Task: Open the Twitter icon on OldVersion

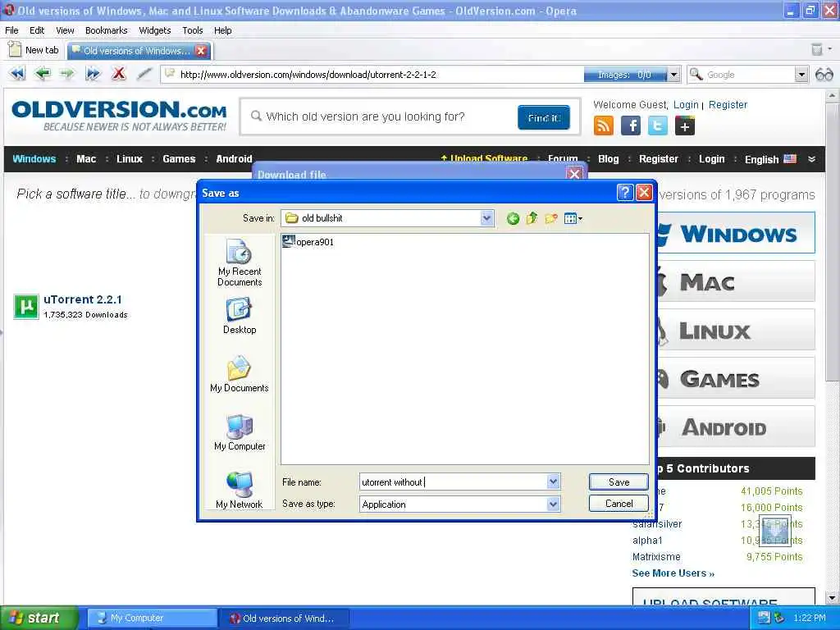Action: pyautogui.click(x=657, y=126)
